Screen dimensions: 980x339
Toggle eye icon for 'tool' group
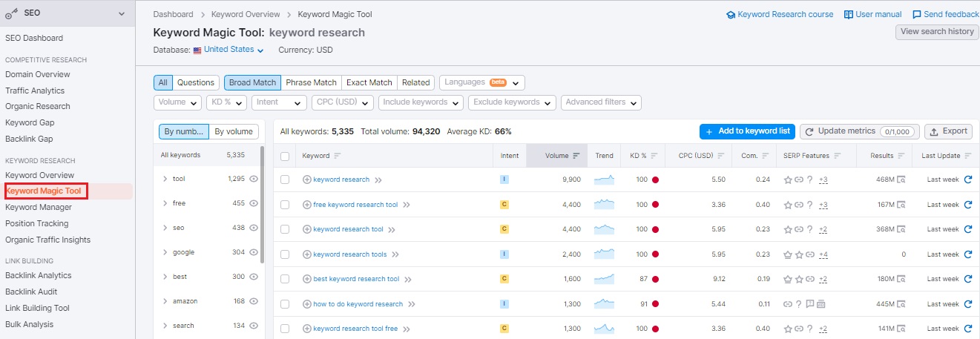click(x=254, y=179)
